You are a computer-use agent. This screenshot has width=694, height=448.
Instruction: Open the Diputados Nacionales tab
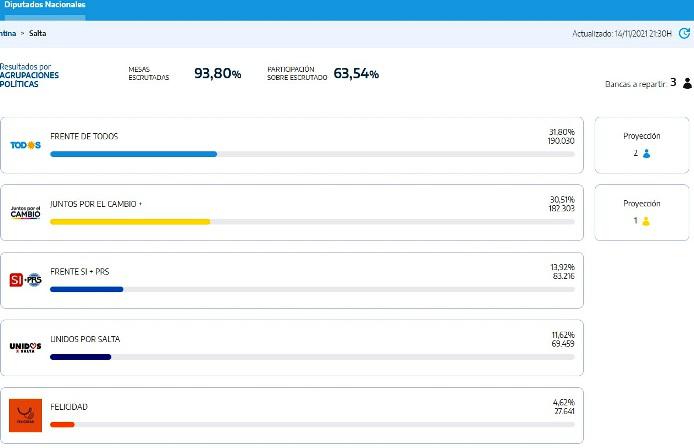[x=43, y=5]
